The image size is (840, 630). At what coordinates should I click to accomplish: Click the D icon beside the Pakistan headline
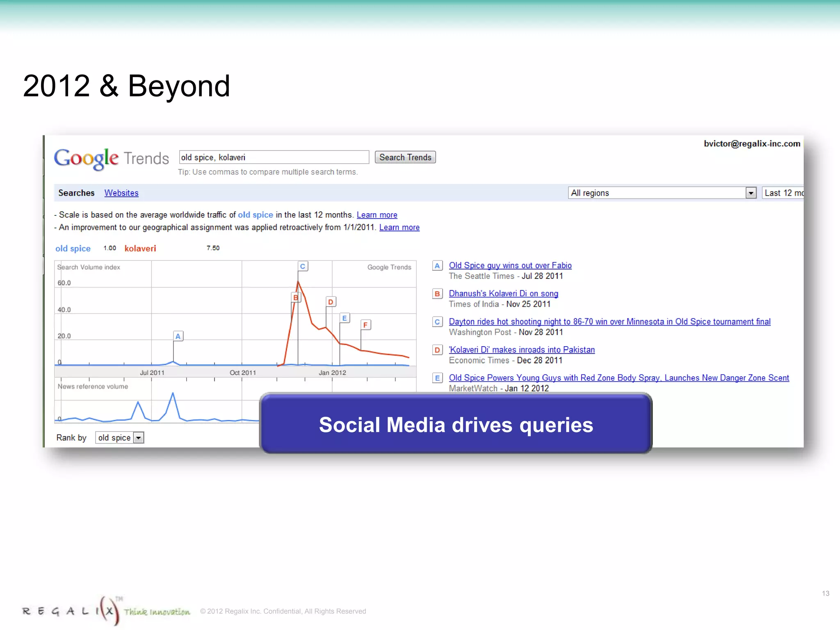tap(437, 350)
